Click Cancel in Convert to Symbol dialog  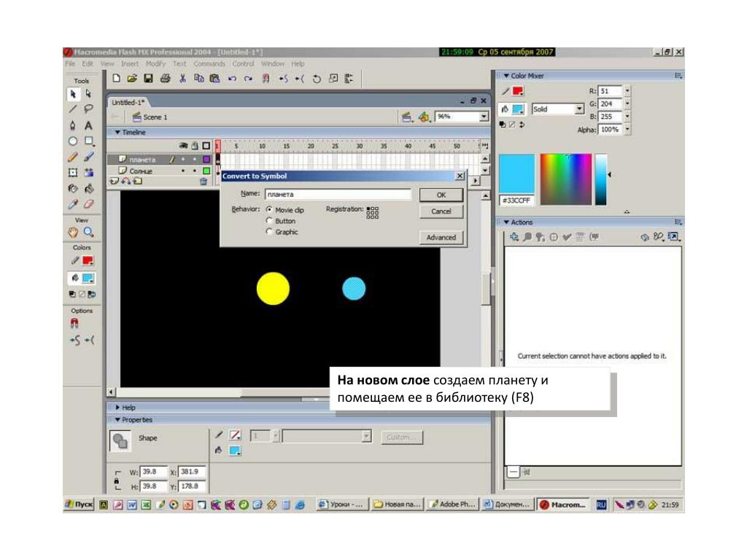pyautogui.click(x=441, y=211)
